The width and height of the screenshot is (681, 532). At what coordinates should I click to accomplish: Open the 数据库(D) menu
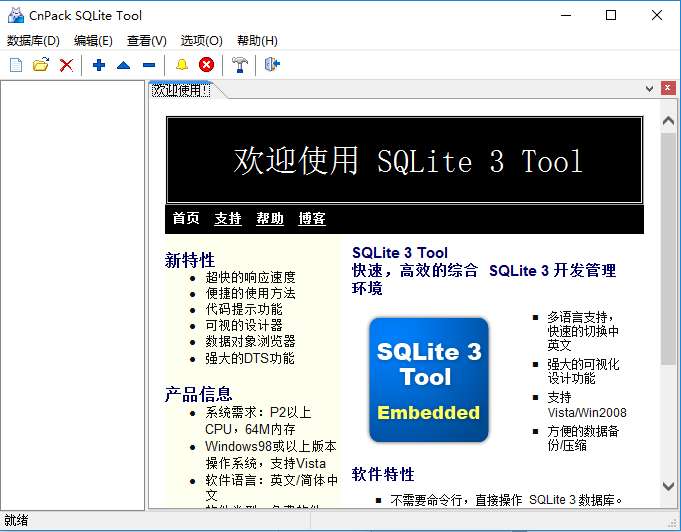coord(33,41)
